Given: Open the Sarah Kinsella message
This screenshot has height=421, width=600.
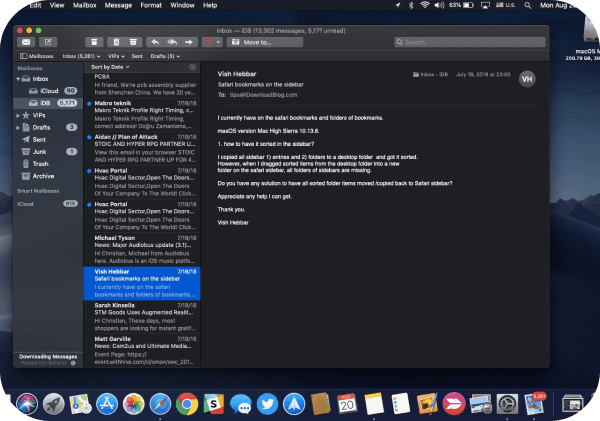Looking at the screenshot, I should (142, 317).
